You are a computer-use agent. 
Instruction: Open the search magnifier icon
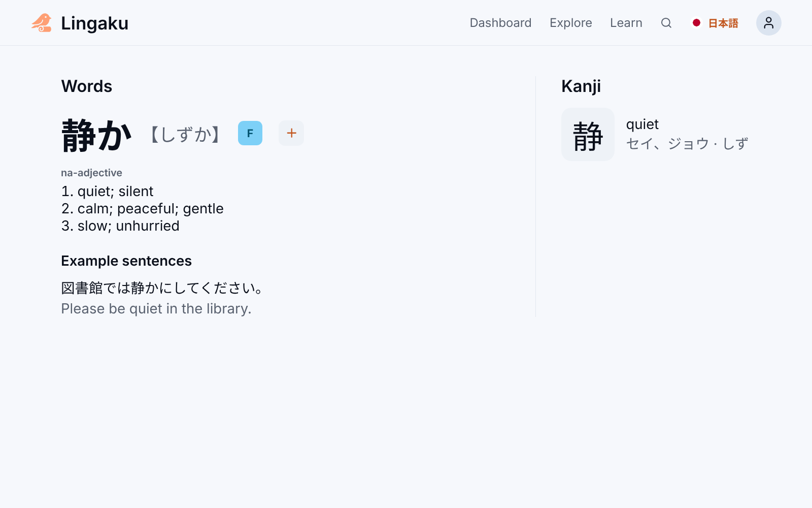(x=666, y=23)
